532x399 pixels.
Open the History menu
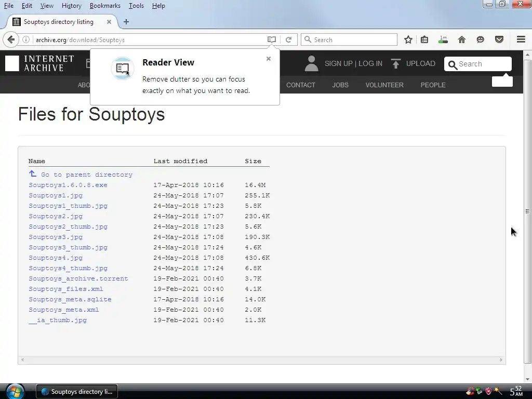click(72, 6)
